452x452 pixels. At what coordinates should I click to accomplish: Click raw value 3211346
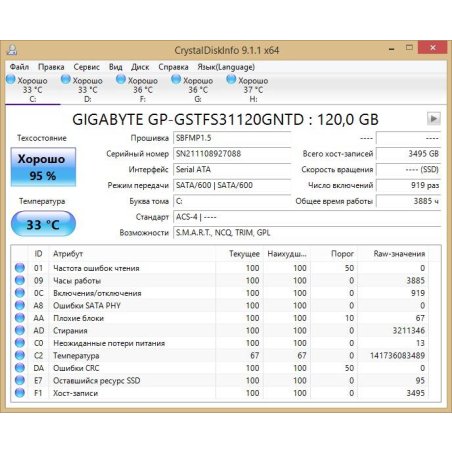(x=409, y=331)
